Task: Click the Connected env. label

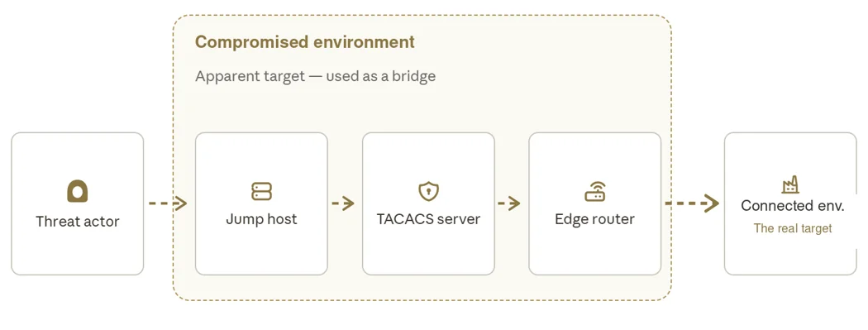Action: tap(792, 206)
